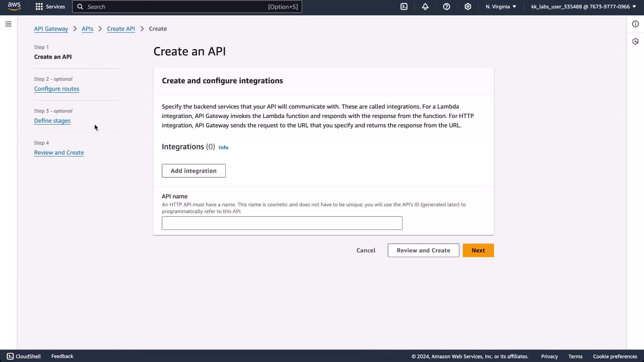Go to APIs breadcrumb link

coord(88,29)
